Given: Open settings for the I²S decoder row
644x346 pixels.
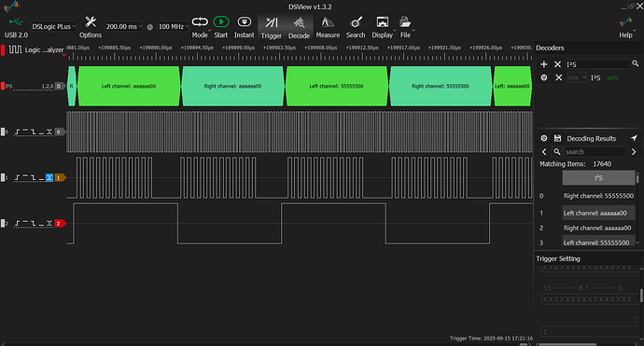Looking at the screenshot, I should click(x=544, y=77).
